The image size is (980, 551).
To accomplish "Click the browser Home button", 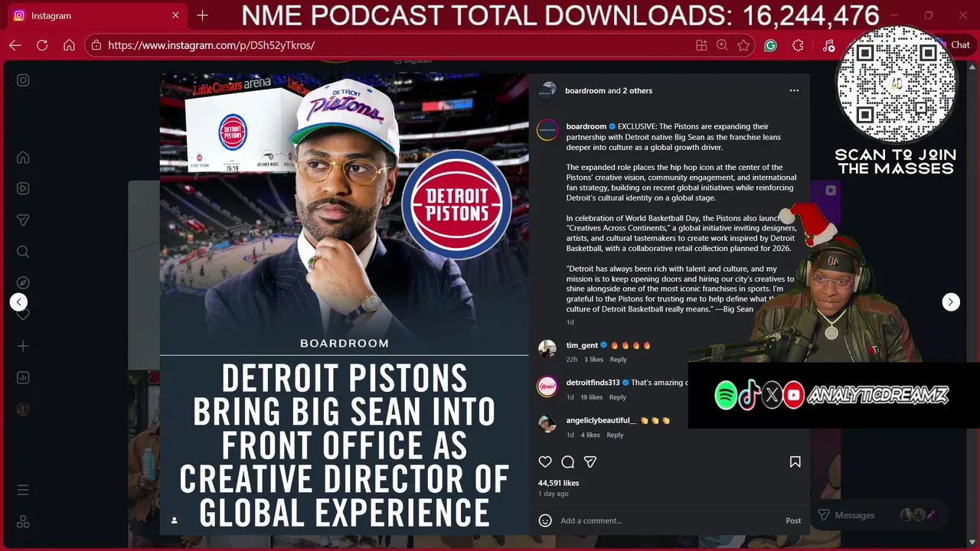I will coord(69,45).
